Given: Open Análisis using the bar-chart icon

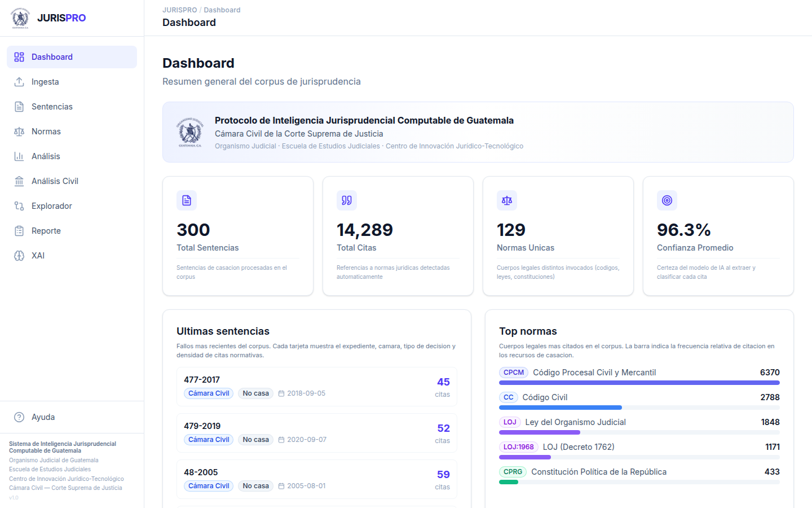Looking at the screenshot, I should [x=17, y=156].
